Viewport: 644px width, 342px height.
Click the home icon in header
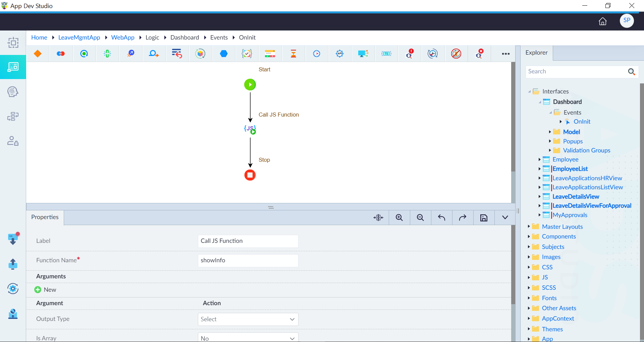(603, 21)
